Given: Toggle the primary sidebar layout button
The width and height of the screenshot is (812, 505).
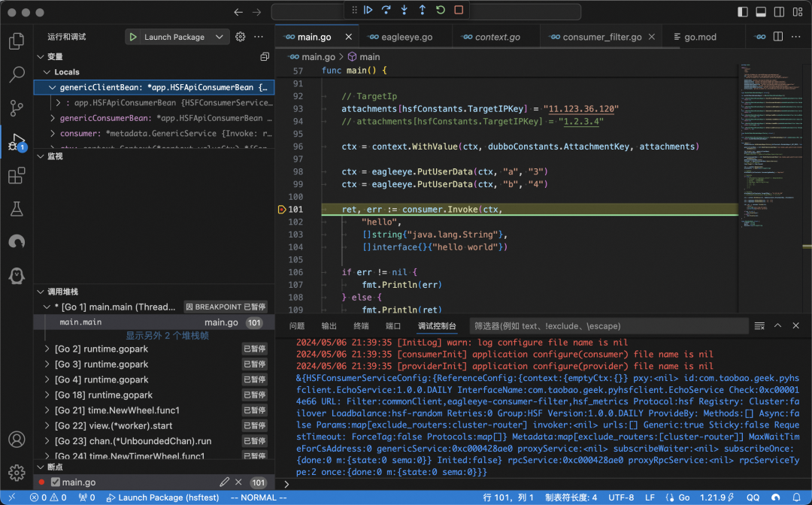Looking at the screenshot, I should pos(743,12).
